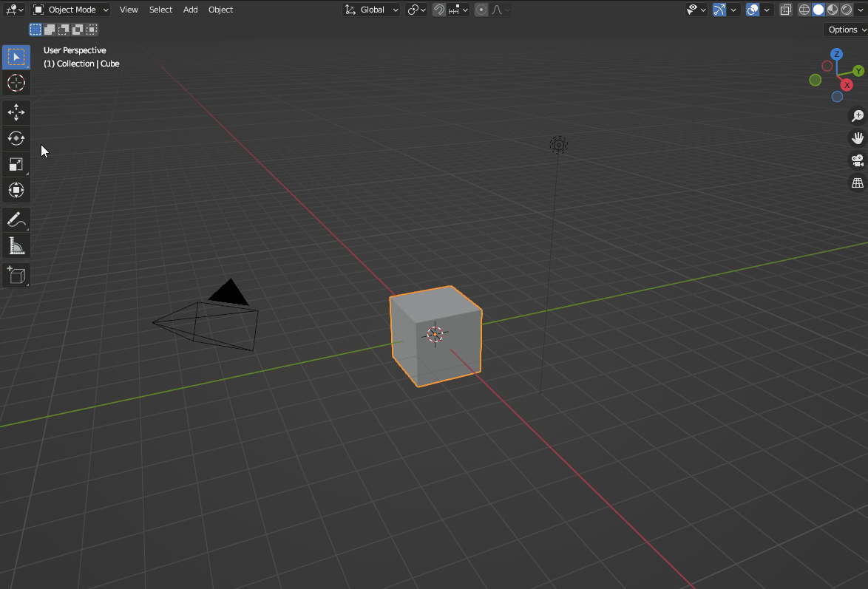Select the Annotate pencil tool
The image size is (868, 589).
[x=16, y=219]
